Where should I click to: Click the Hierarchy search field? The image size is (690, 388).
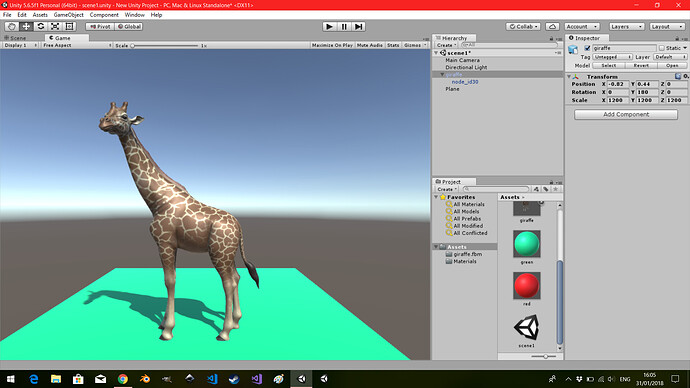(x=510, y=45)
